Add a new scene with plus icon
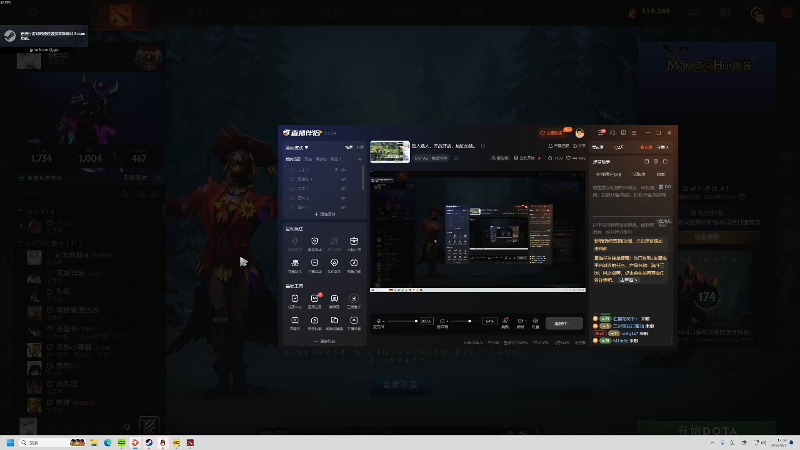The width and height of the screenshot is (800, 450). [360, 159]
